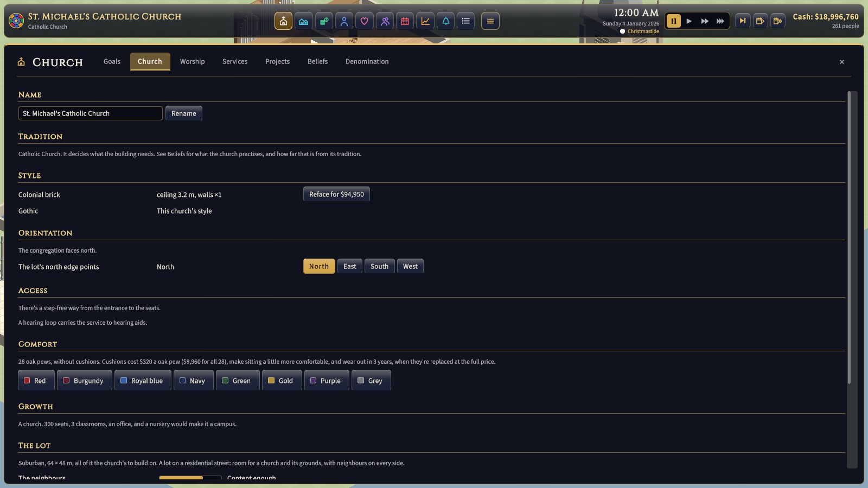Pick Royal blue cushions
This screenshot has width=868, height=488.
(x=143, y=381)
